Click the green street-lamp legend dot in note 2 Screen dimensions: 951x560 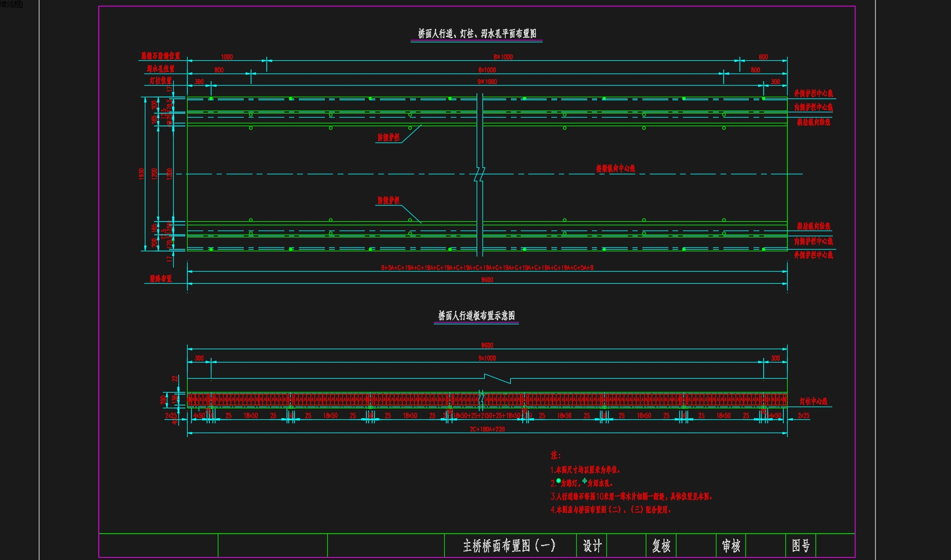click(x=558, y=481)
